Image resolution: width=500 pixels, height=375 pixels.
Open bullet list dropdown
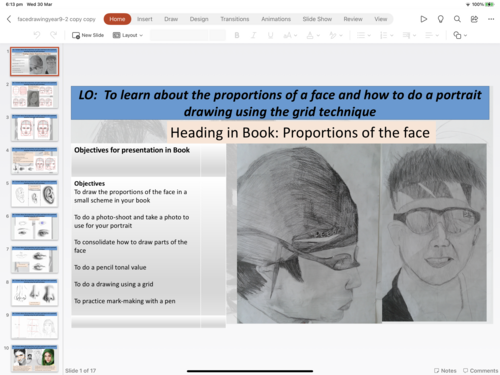(x=364, y=35)
